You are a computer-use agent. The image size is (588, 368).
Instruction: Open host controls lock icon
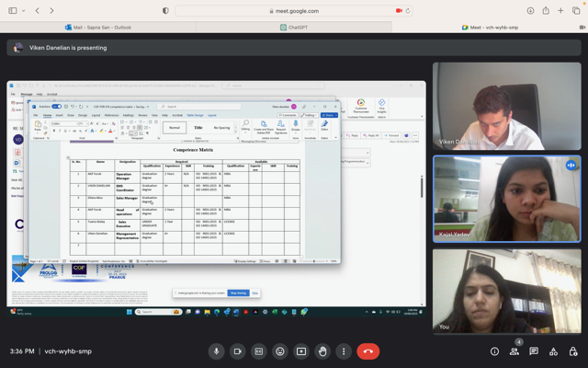[572, 351]
